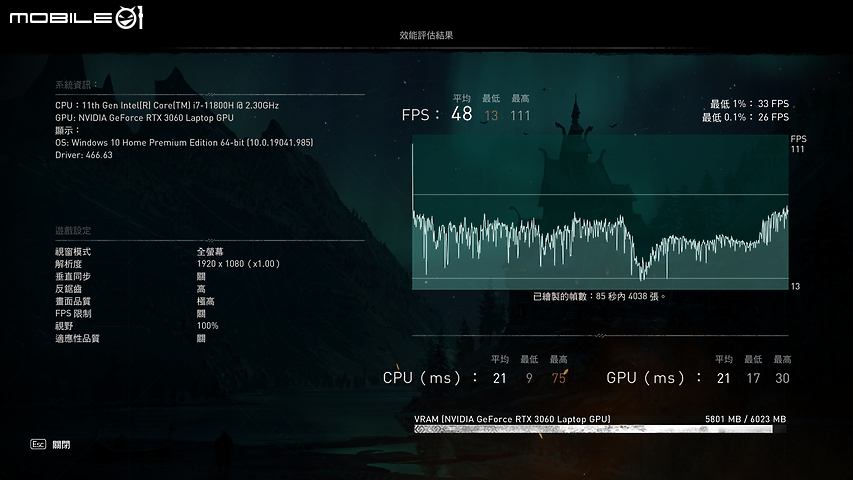Click the average FPS value 48
853x480 pixels.
tap(461, 114)
